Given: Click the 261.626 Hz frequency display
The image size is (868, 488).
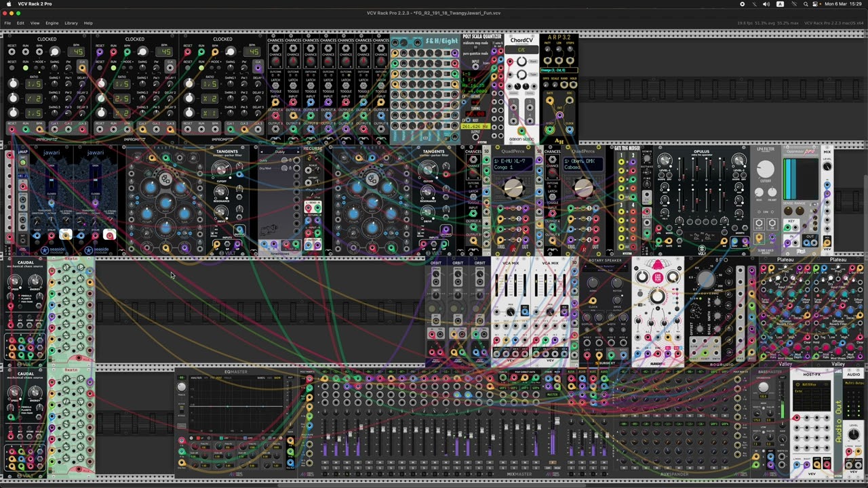Looking at the screenshot, I should (475, 127).
